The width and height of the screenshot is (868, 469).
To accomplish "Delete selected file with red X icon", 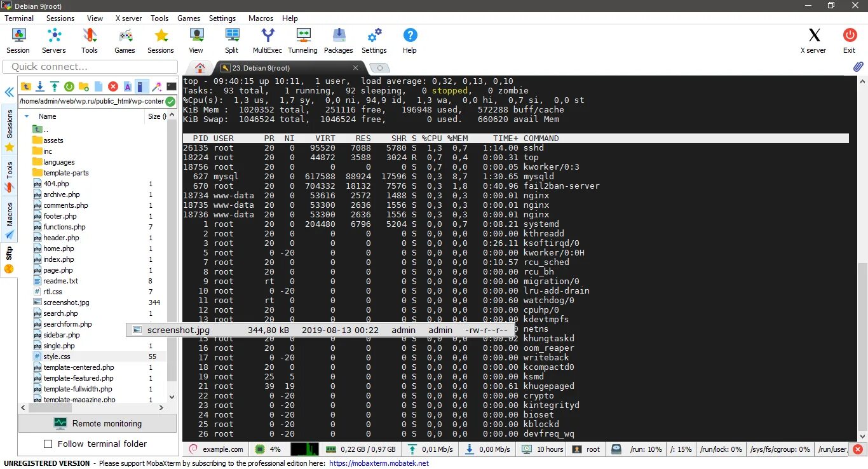I will (113, 86).
